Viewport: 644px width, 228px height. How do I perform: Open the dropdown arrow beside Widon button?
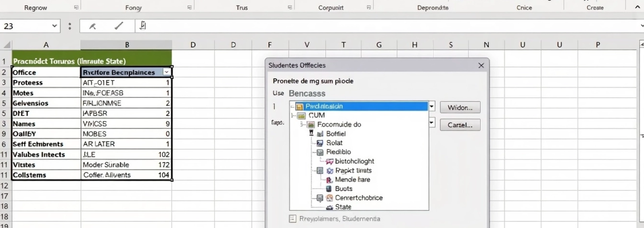point(432,107)
